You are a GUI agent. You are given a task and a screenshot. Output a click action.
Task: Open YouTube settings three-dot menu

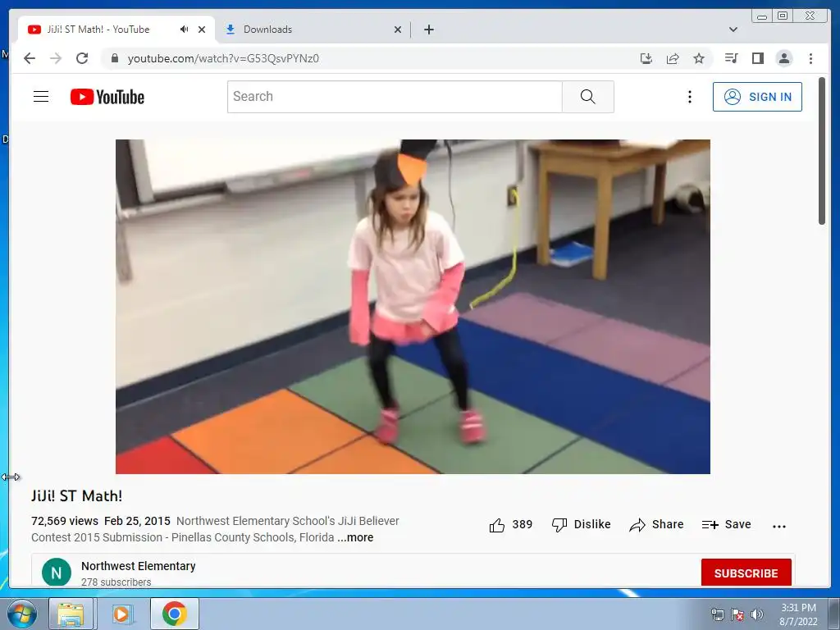(689, 97)
